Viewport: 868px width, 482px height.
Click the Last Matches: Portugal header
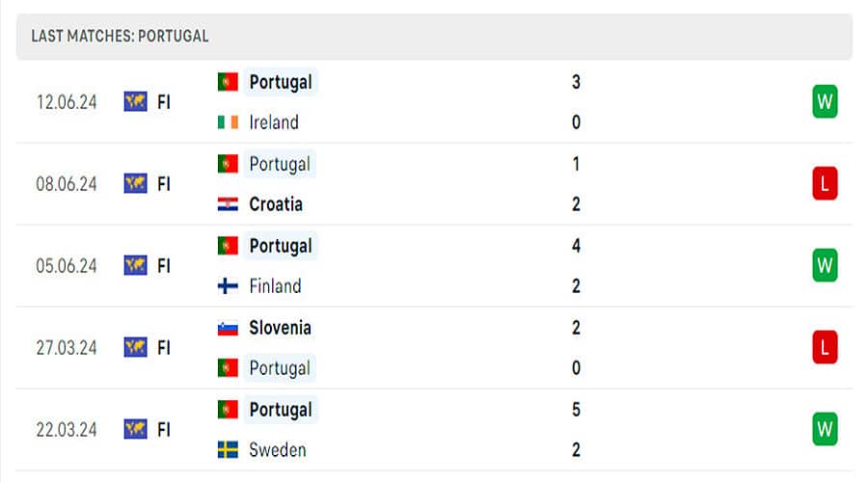click(121, 37)
